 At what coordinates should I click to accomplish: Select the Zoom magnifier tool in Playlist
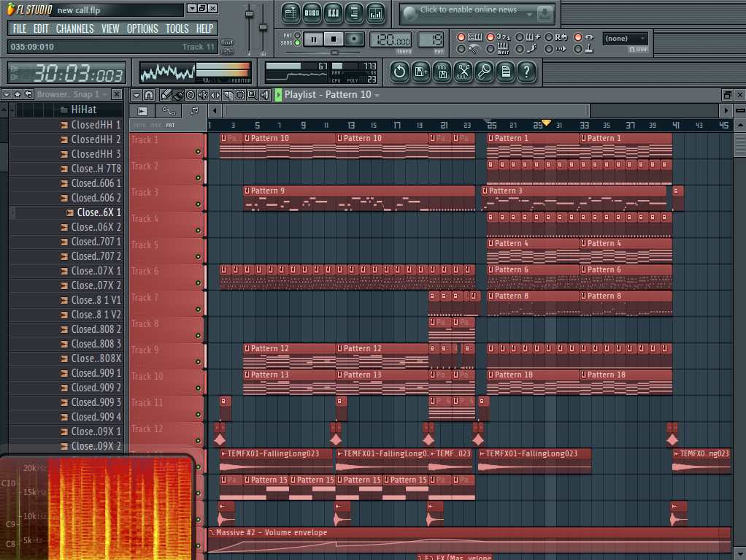[252, 95]
